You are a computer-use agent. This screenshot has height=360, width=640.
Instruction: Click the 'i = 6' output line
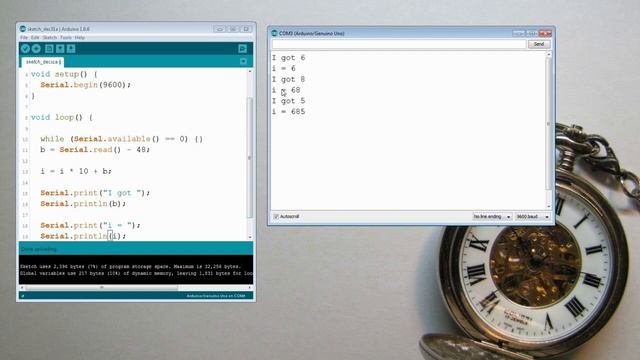(x=284, y=68)
